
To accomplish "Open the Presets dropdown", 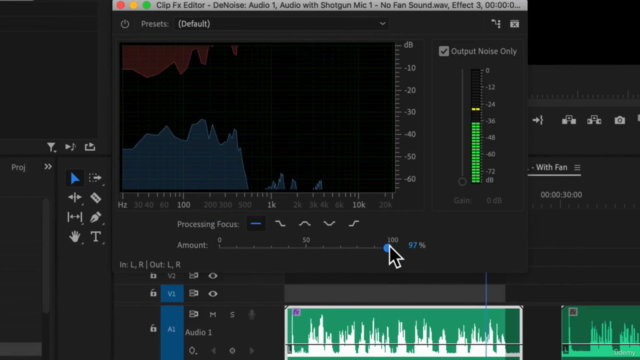I will pyautogui.click(x=281, y=24).
